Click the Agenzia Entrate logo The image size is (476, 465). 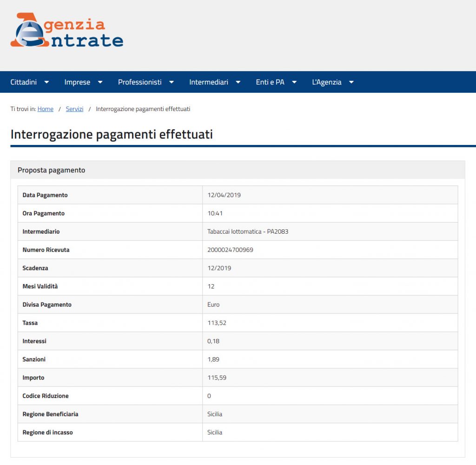(66, 31)
